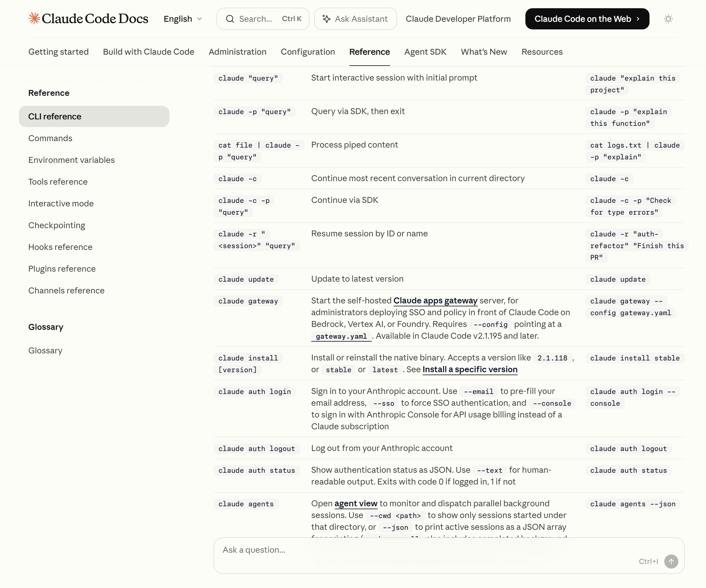Click the 2.1.118 version code snippet

coord(552,358)
